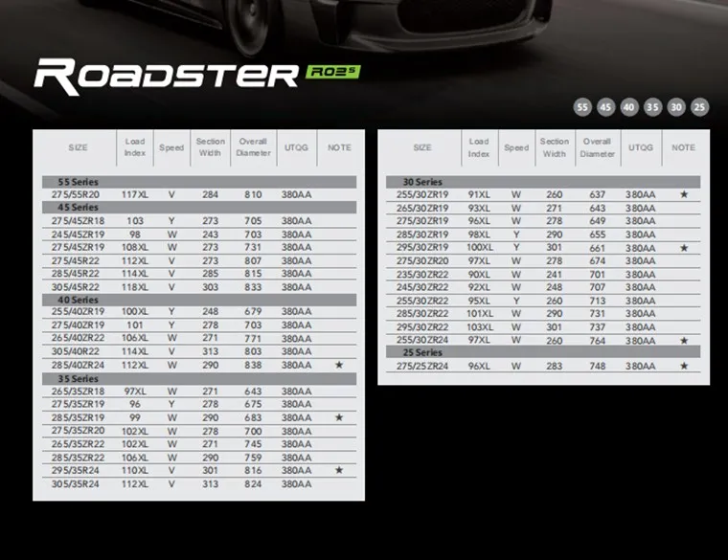
Task: Click Speed header in right table
Action: [x=516, y=147]
